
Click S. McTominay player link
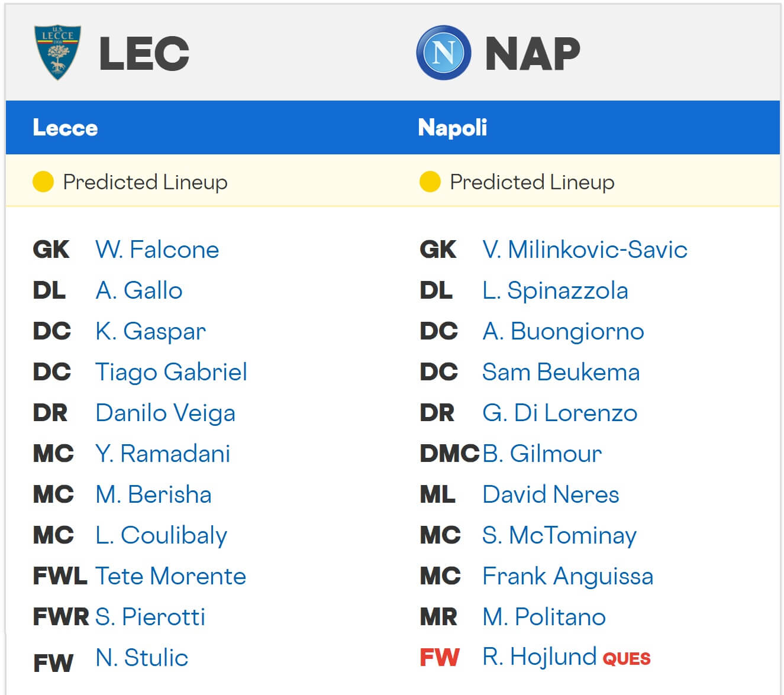(559, 535)
